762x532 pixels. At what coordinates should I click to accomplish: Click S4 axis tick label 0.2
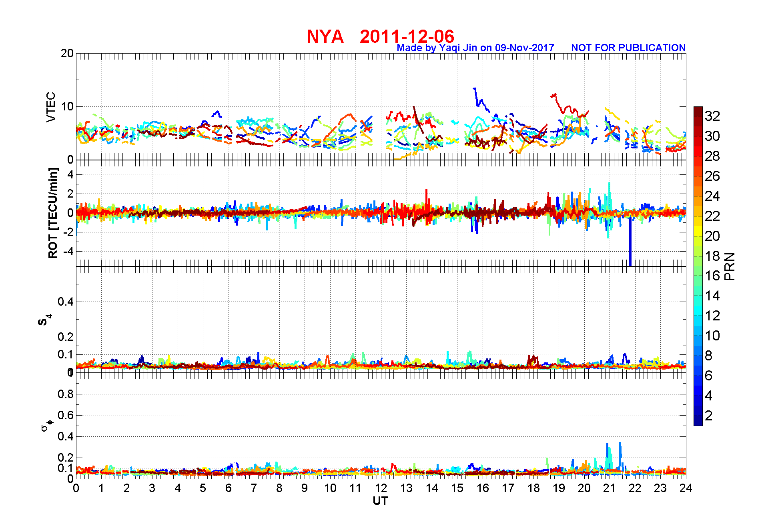pos(66,337)
